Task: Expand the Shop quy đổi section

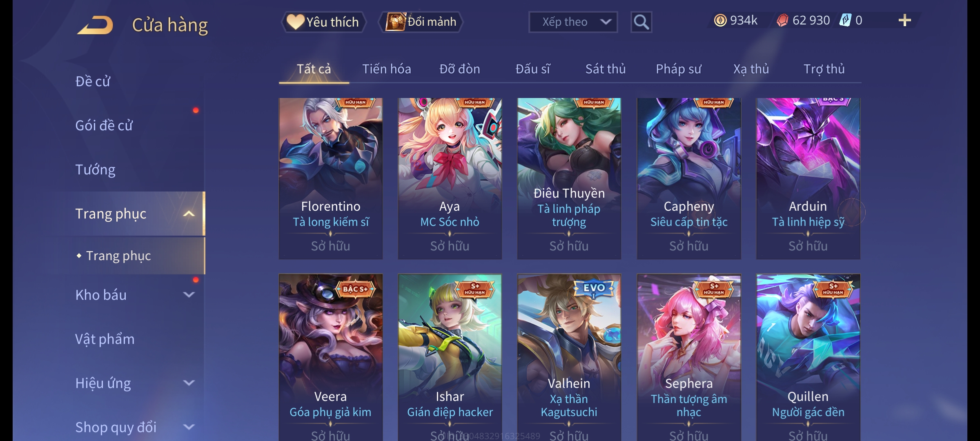Action: [189, 427]
